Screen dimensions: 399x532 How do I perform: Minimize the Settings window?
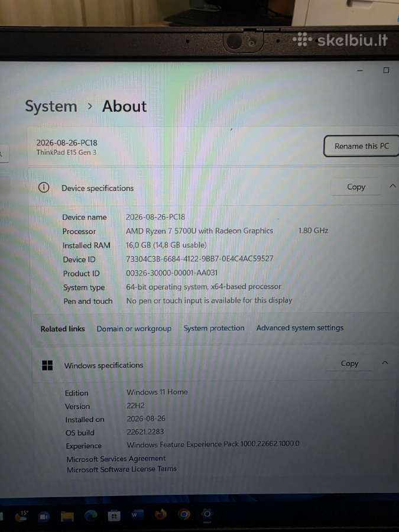pos(360,70)
